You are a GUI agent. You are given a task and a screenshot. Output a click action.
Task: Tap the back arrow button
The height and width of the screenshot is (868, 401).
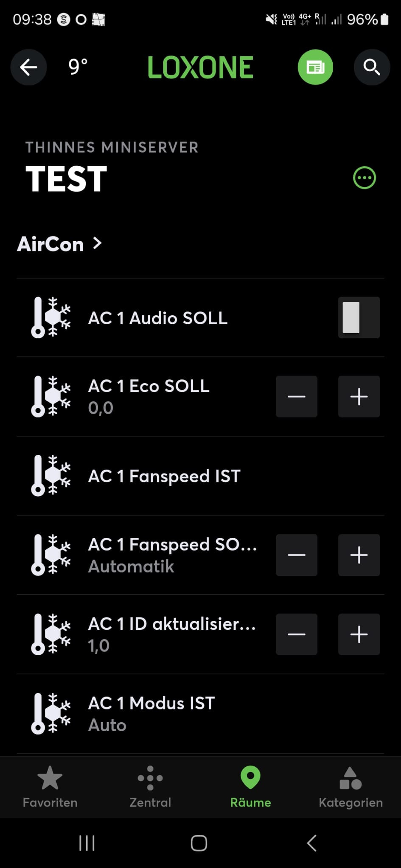(28, 67)
